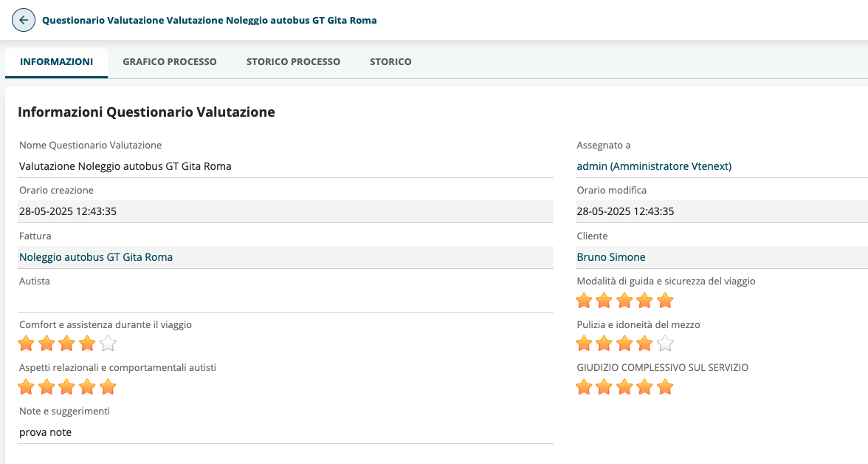Click empty fifth star of Comfort e assistenza

pyautogui.click(x=108, y=344)
